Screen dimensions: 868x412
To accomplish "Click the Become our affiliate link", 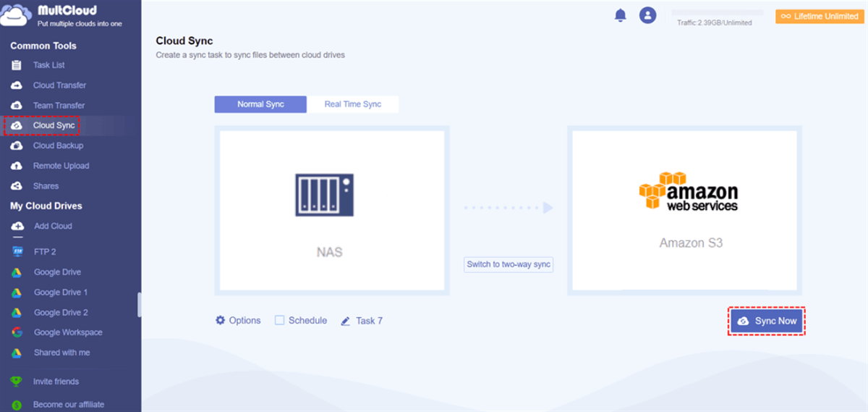I will pyautogui.click(x=69, y=405).
